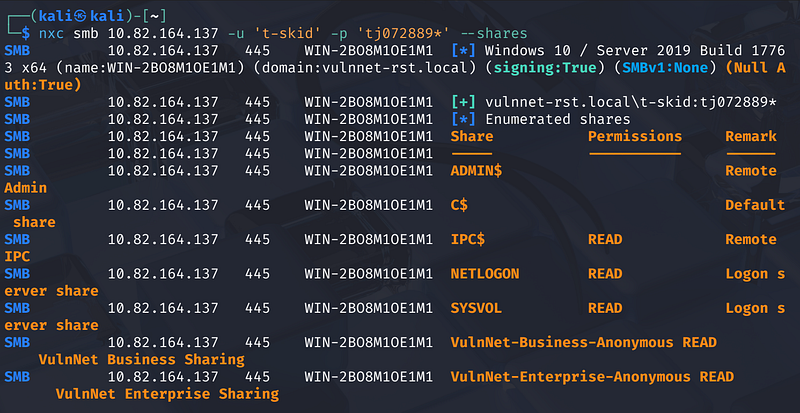
Task: Click the VulnNet-Business-Anonymous share name
Action: 562,342
